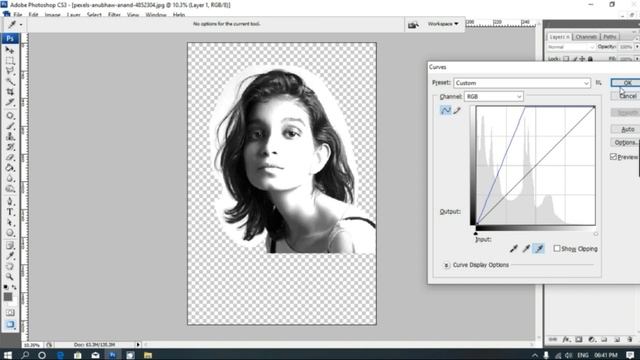The image size is (640, 360).
Task: Select the Eraser tool
Action: pyautogui.click(x=10, y=158)
